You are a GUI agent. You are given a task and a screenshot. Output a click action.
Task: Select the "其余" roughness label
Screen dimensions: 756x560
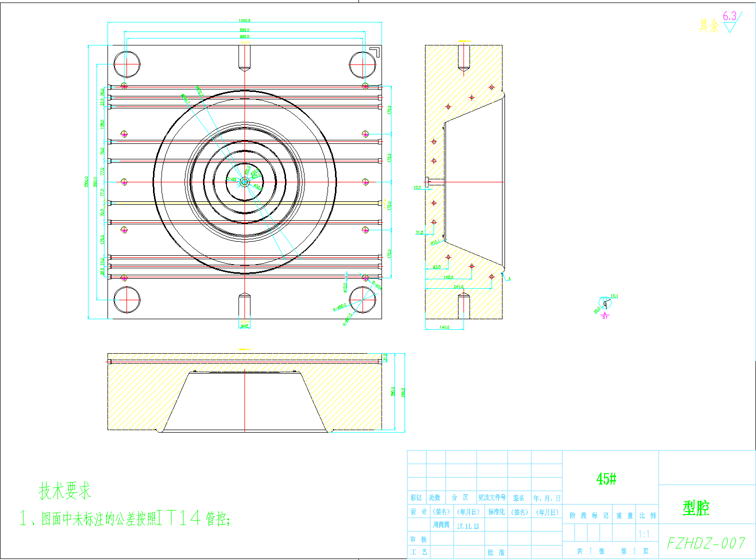click(708, 25)
